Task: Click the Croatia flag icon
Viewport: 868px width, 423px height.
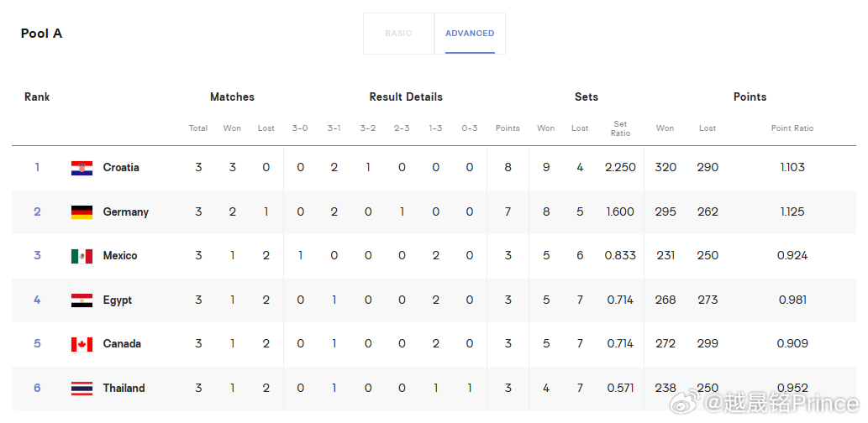Action: pyautogui.click(x=82, y=168)
